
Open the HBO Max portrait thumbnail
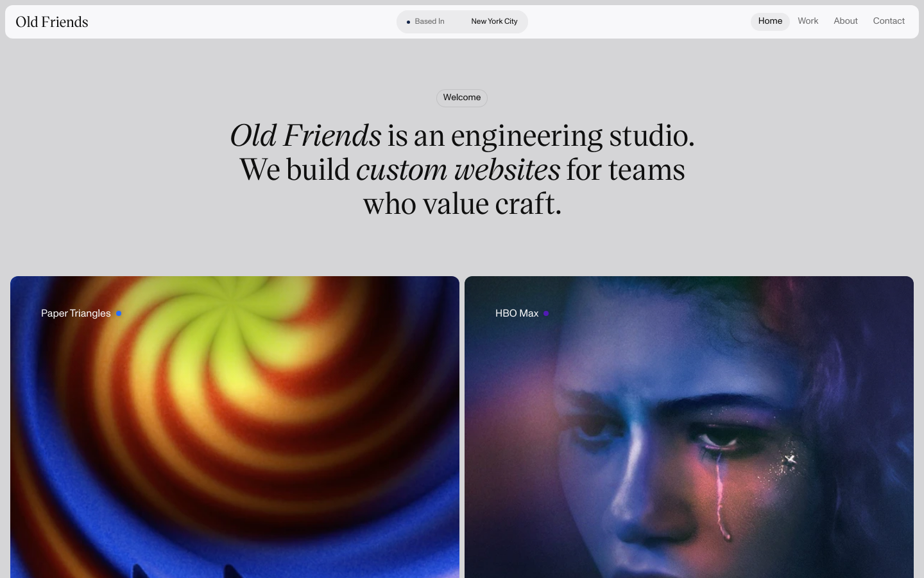point(689,427)
